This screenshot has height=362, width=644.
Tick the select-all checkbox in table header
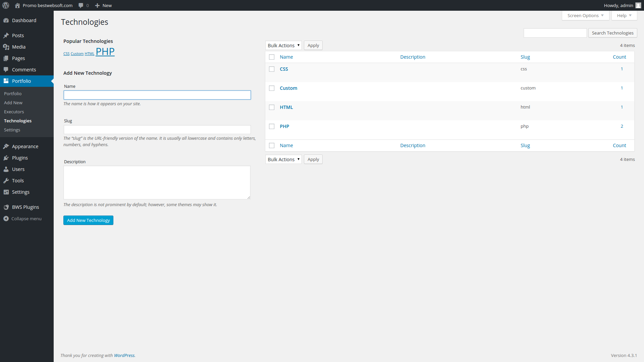click(x=272, y=57)
